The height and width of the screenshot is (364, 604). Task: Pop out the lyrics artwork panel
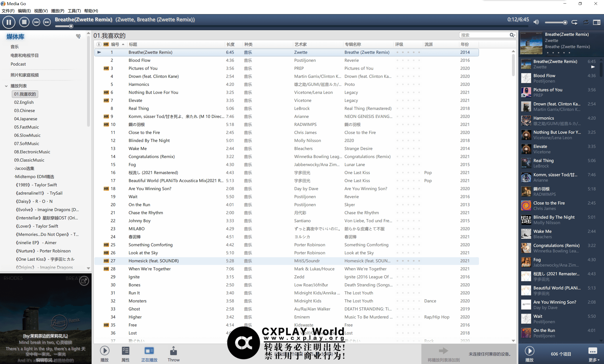pos(84,281)
